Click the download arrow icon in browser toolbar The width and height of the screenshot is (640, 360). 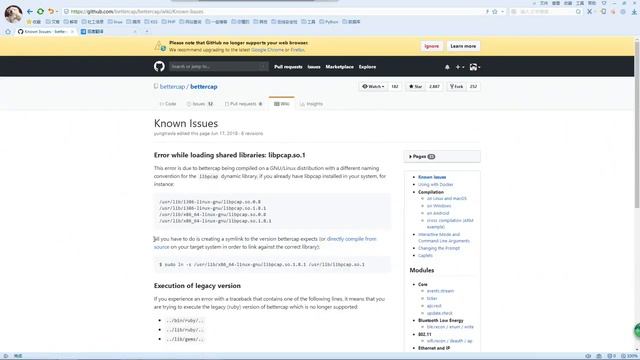634,12
